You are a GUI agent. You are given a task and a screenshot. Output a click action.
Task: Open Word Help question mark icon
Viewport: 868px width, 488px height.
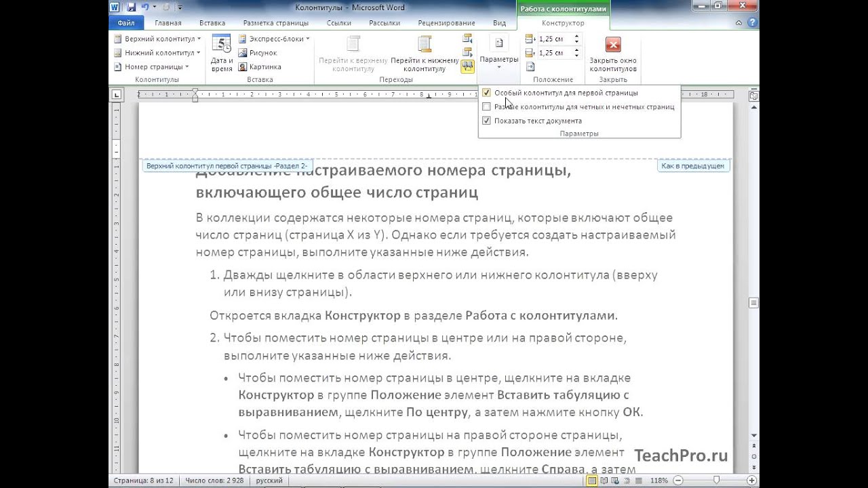click(752, 23)
